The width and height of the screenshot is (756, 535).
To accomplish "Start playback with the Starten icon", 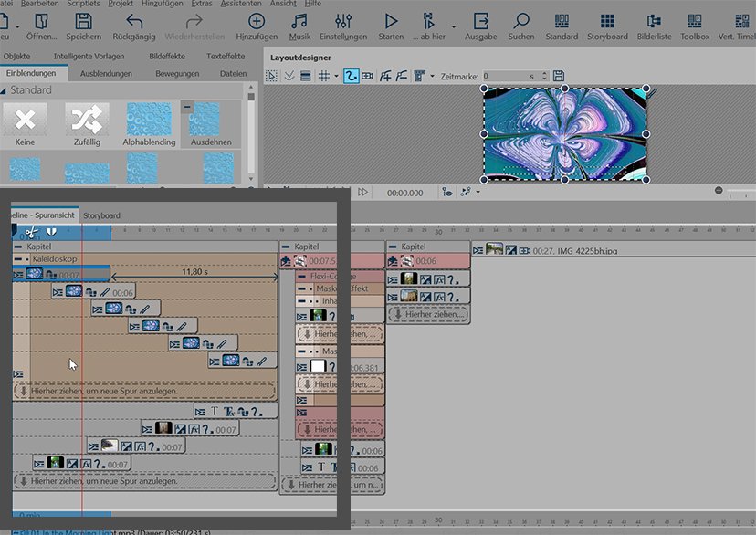I will [391, 21].
